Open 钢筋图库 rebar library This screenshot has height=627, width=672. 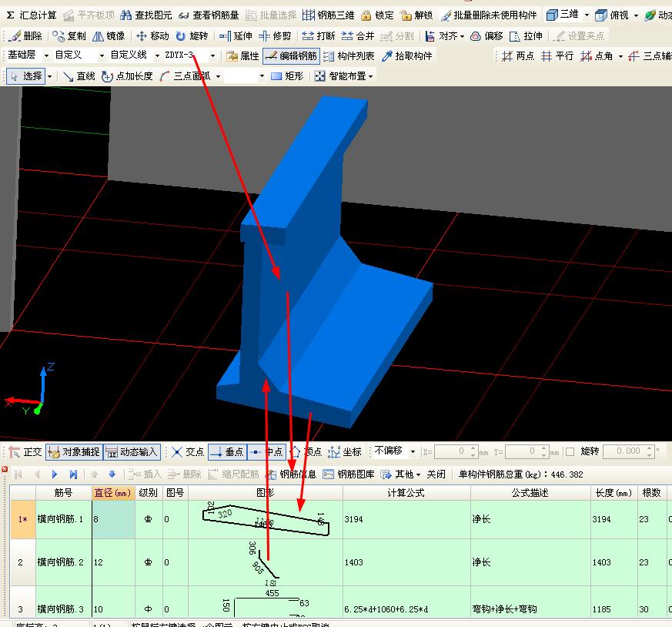pos(349,474)
